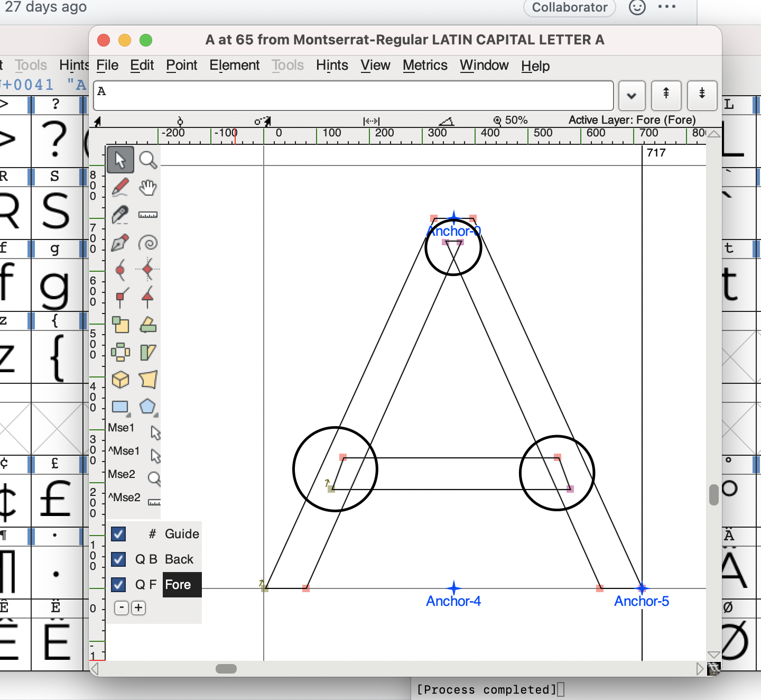Select the Magnify tool
This screenshot has width=761, height=700.
149,159
